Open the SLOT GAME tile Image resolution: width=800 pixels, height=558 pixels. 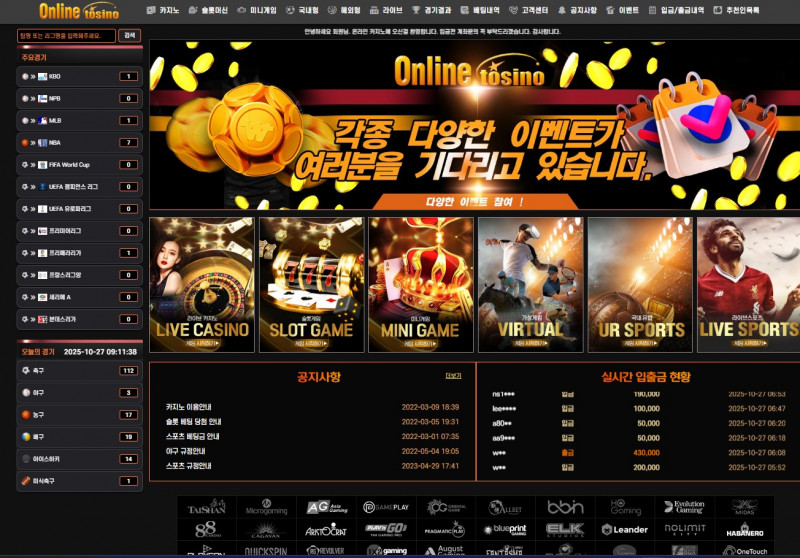[x=311, y=285]
